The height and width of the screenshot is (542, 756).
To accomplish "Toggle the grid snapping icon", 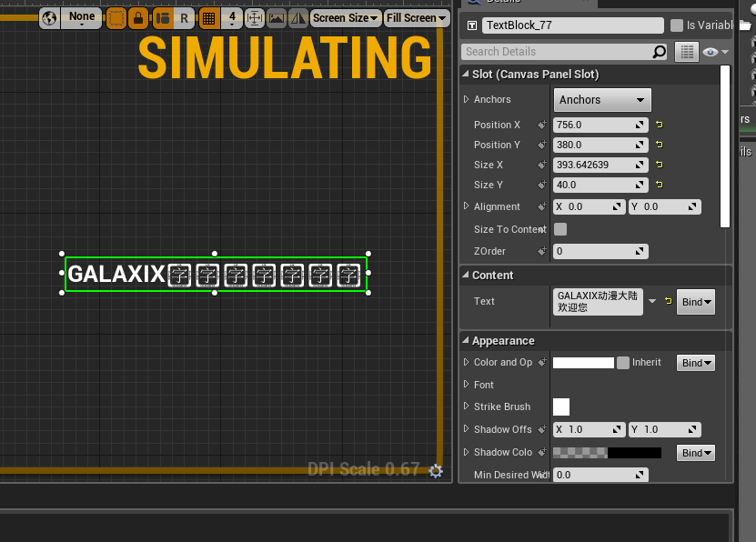I will [x=208, y=18].
